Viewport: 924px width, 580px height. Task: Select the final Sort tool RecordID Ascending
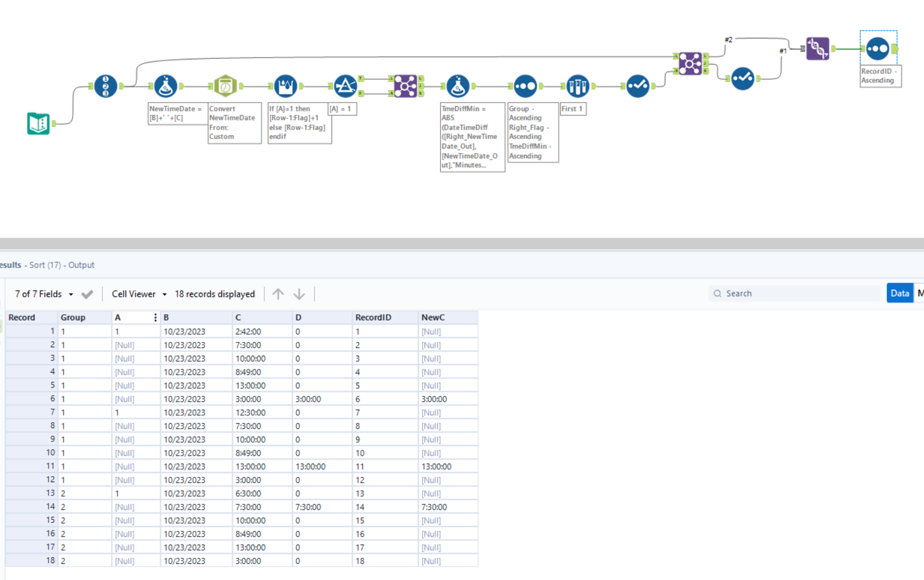(877, 49)
